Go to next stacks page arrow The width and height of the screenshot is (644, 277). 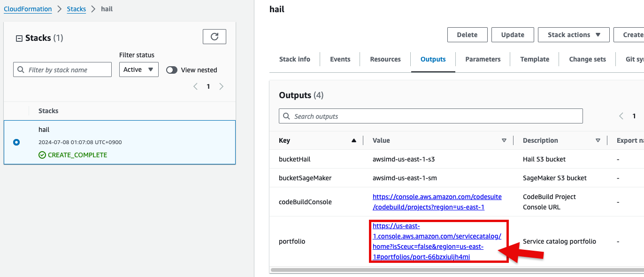222,86
